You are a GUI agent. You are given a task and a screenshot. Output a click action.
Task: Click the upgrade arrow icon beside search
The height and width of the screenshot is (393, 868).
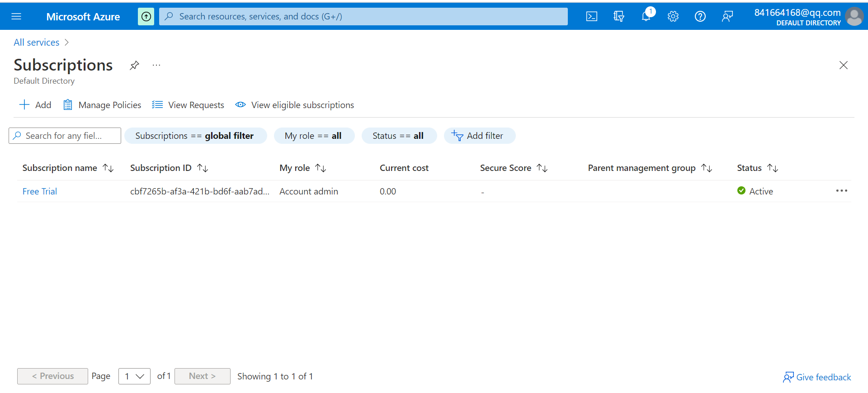tap(146, 17)
